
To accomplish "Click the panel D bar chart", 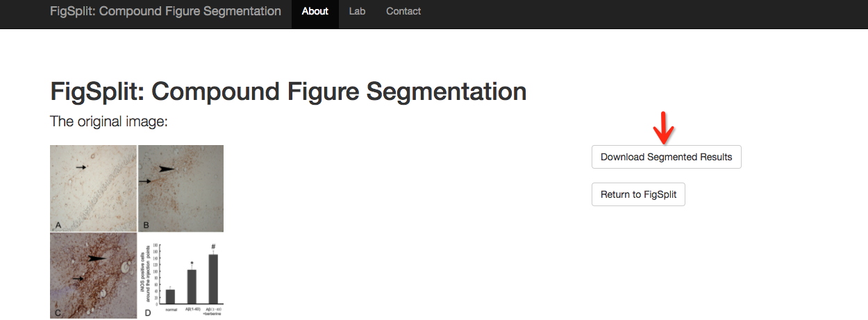I will point(181,276).
